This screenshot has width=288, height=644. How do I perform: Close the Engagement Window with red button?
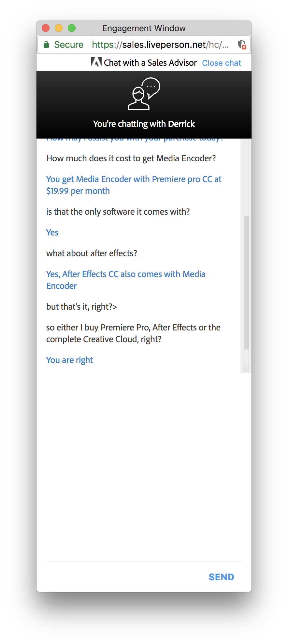[46, 28]
